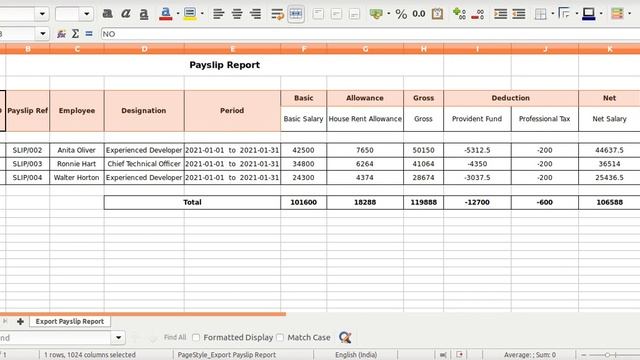
Task: Apply 0.0 number format
Action: tap(419, 14)
